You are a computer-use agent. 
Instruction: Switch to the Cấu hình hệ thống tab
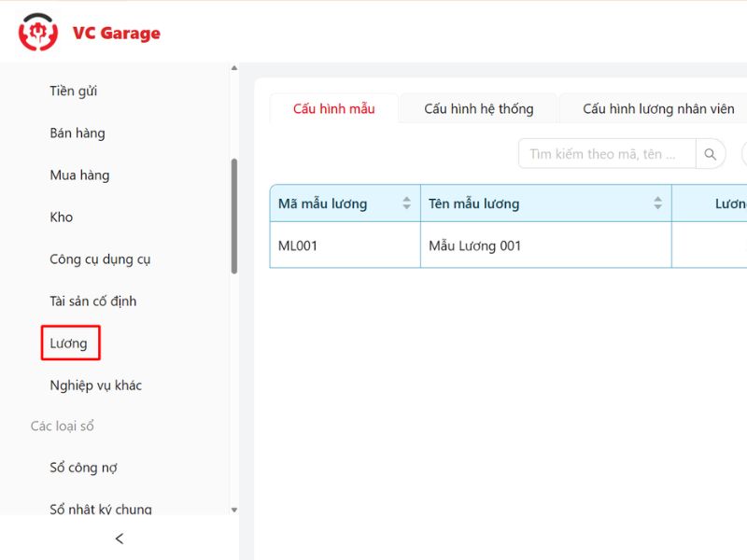477,108
